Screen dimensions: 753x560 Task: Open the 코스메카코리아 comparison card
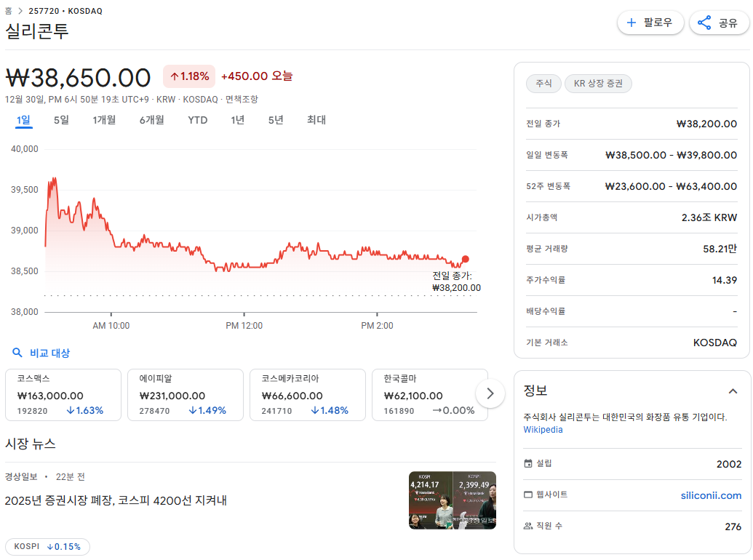pyautogui.click(x=307, y=395)
